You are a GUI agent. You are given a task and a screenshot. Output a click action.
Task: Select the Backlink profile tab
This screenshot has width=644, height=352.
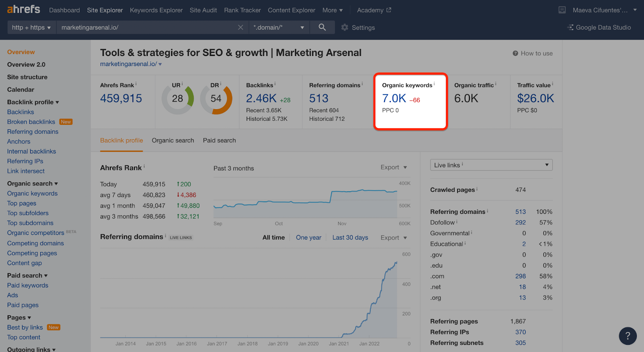coord(122,141)
